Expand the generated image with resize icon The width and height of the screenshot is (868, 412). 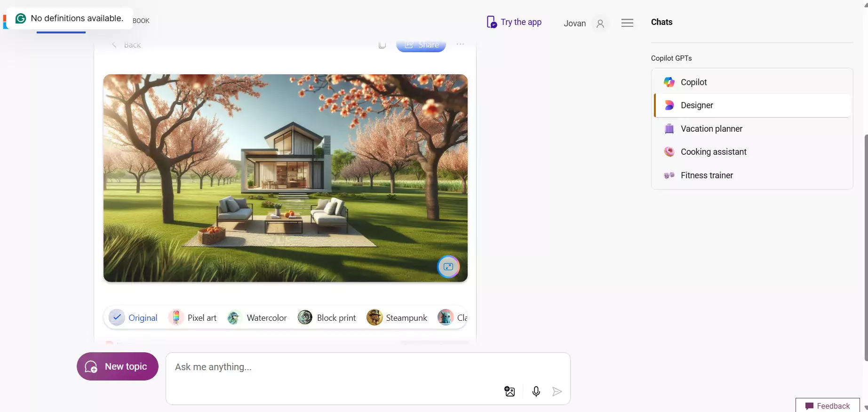click(x=448, y=267)
